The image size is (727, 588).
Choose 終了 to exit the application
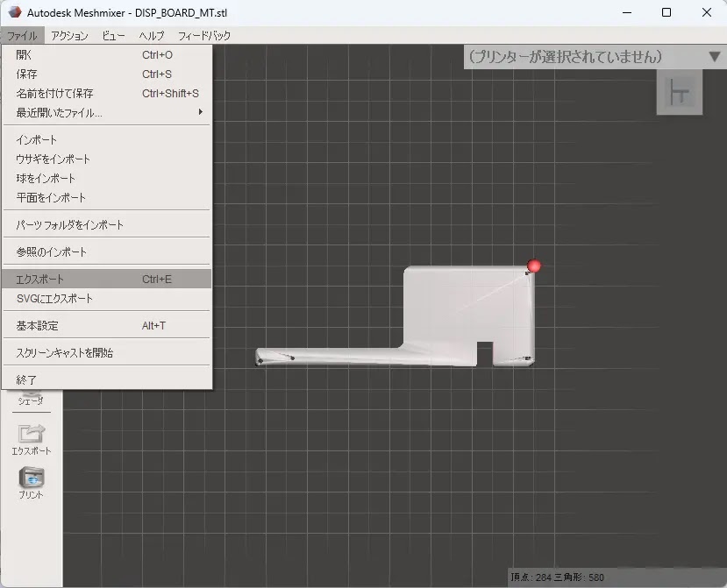click(107, 380)
